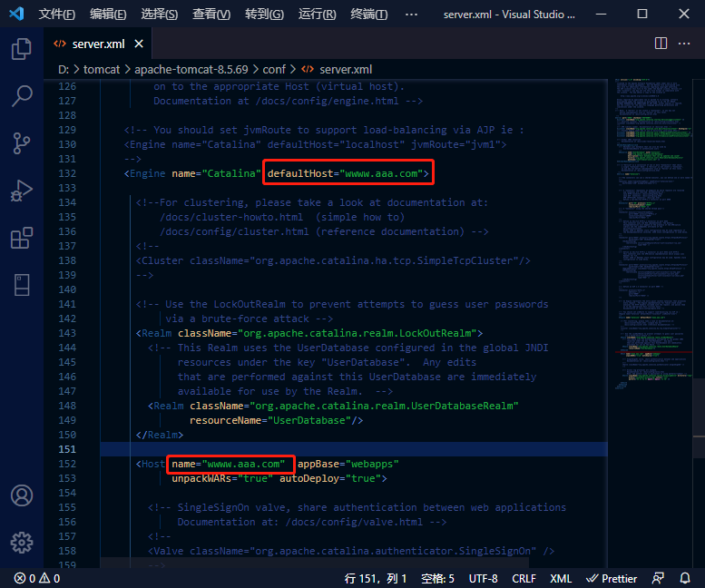Screen dimensions: 705x588
Task: Click the Visual Studio Code logo icon
Action: [x=16, y=14]
